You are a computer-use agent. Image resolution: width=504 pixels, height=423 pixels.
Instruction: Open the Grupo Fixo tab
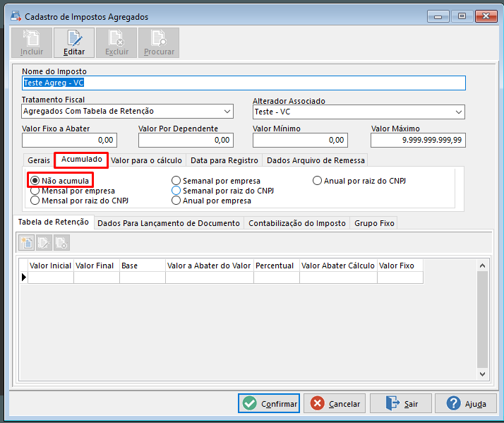pyautogui.click(x=374, y=223)
